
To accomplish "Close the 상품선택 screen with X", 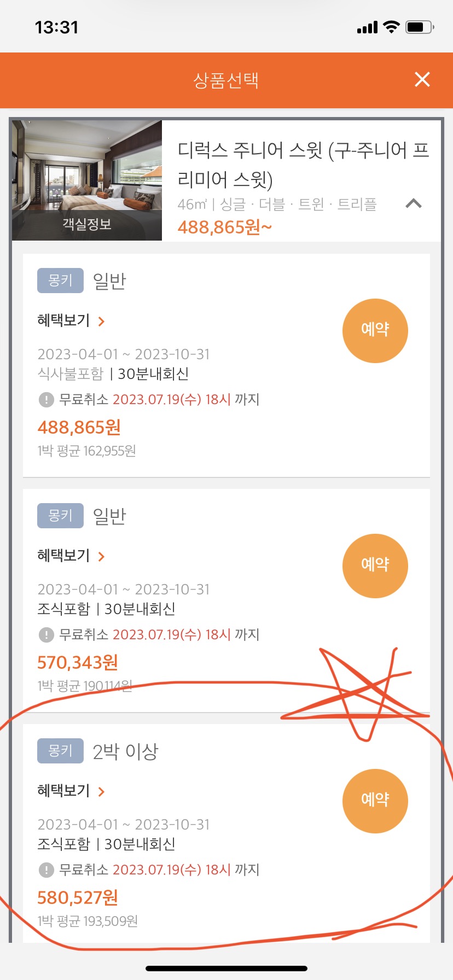I will (422, 80).
